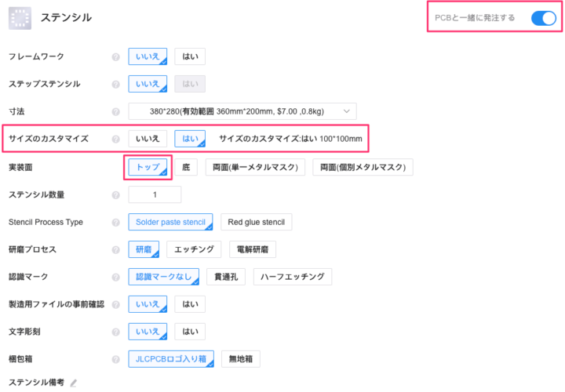Open the 寸法 size dropdown
The height and width of the screenshot is (392, 565).
(242, 112)
